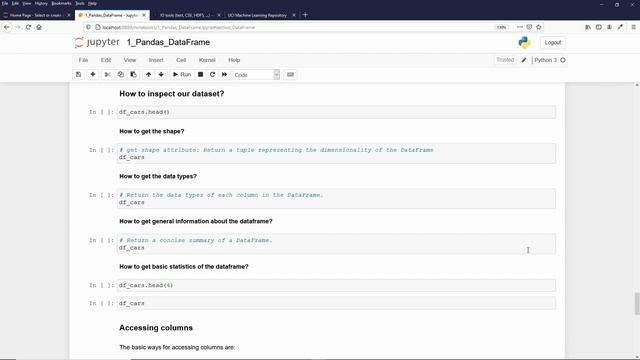Image resolution: width=640 pixels, height=360 pixels.
Task: Open a new browser tab
Action: 305,15
